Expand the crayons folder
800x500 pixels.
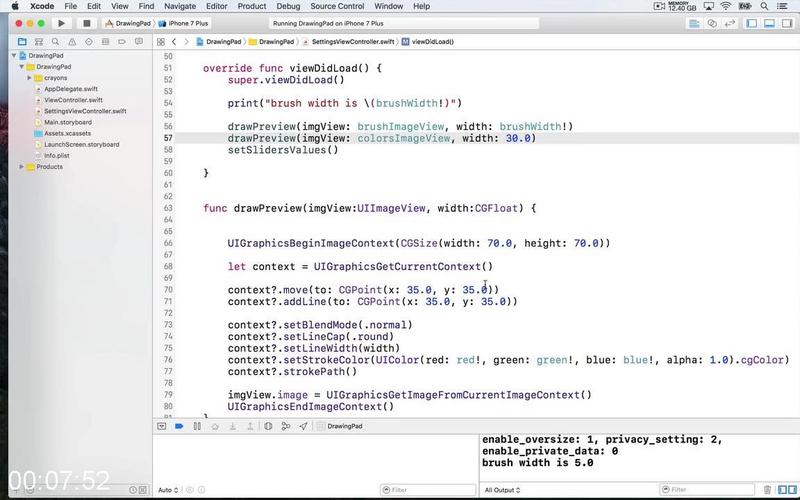coord(30,78)
